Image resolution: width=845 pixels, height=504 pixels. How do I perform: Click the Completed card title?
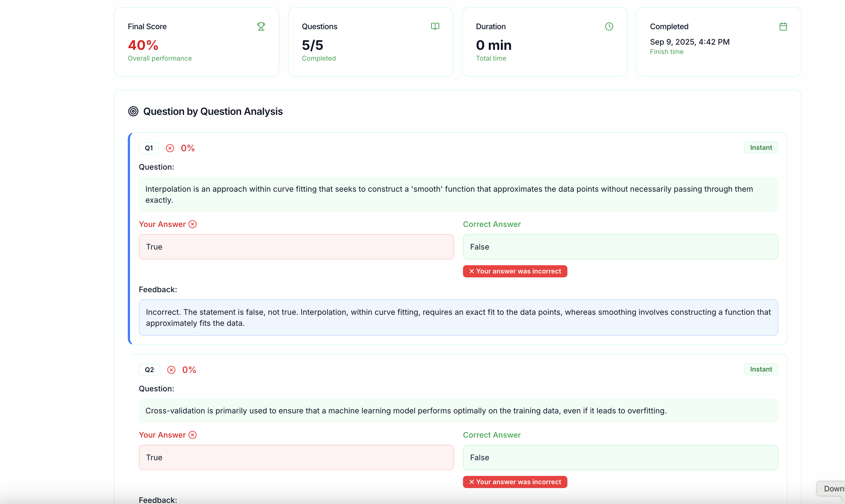(669, 26)
